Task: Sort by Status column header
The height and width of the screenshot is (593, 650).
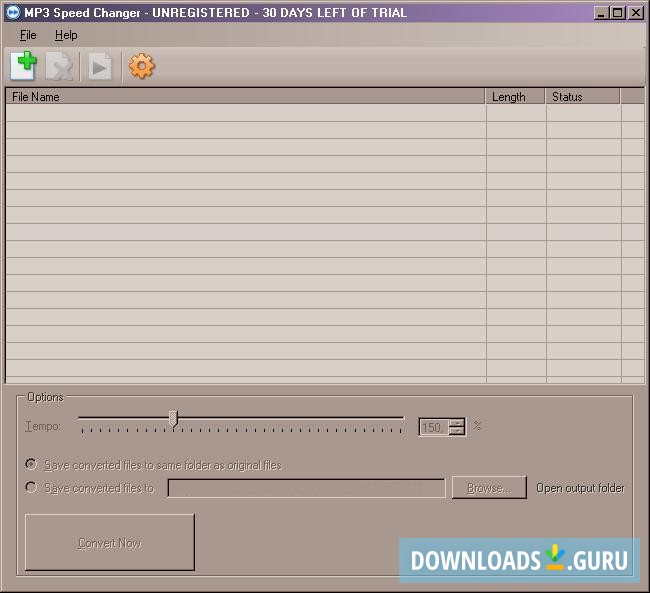Action: pyautogui.click(x=582, y=97)
